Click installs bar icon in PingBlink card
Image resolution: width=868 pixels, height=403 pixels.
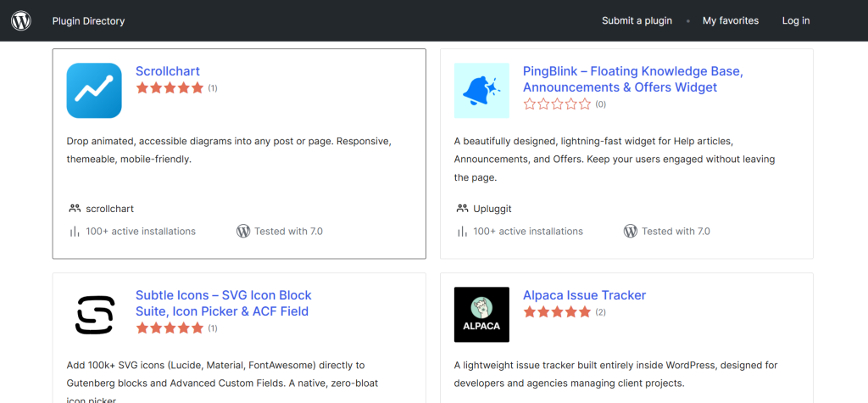(x=462, y=231)
